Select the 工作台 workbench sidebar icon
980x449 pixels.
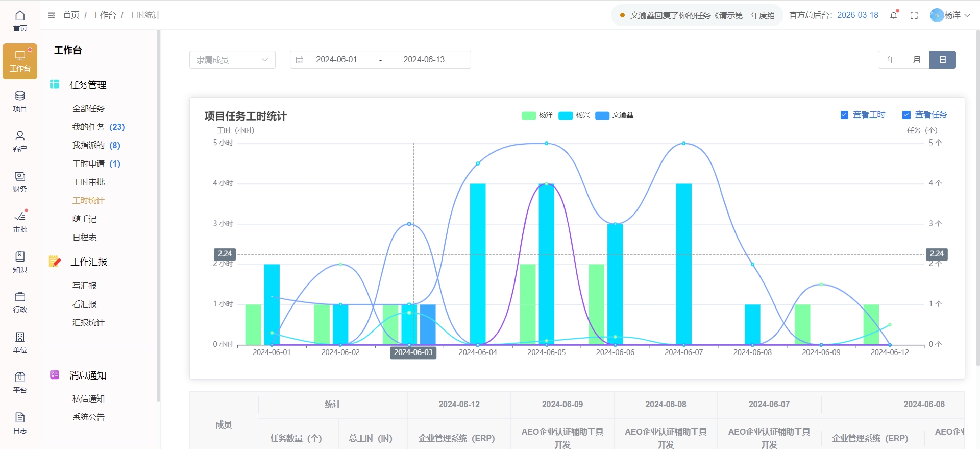click(20, 61)
